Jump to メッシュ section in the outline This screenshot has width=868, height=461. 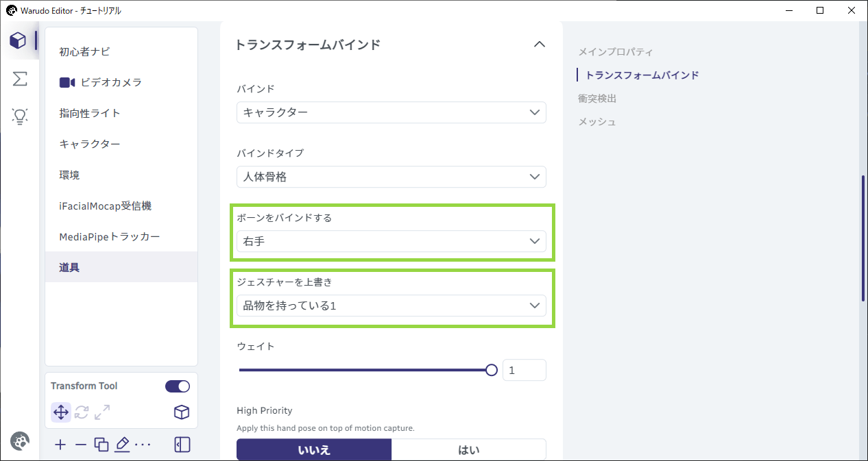(x=597, y=122)
